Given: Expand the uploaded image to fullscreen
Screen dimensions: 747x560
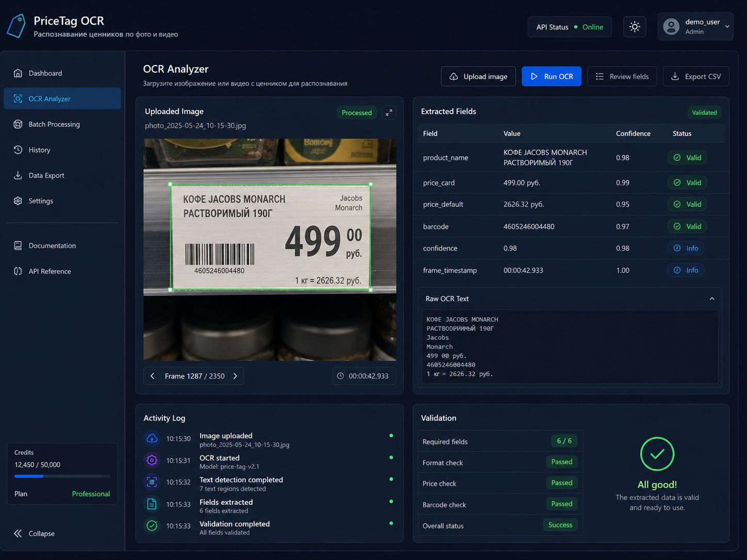Looking at the screenshot, I should tap(389, 112).
